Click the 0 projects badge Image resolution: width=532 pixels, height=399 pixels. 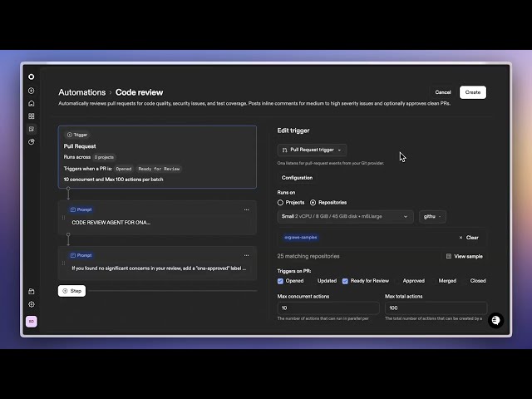104,157
